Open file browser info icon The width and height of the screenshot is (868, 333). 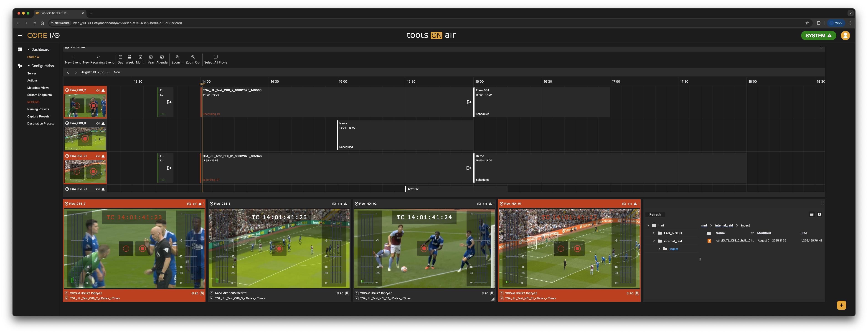click(820, 214)
